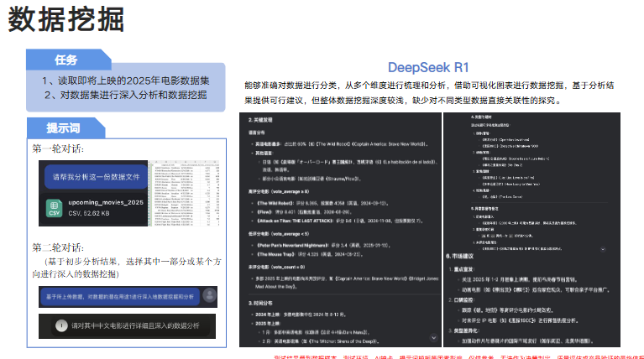Click the blue second-round chat message bubble
Viewport: 644px width, 359px height.
(x=119, y=295)
